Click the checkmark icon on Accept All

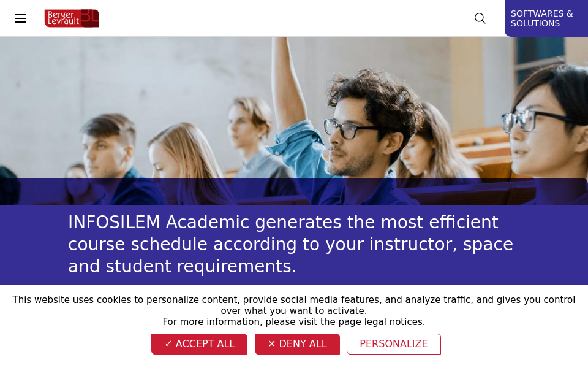point(168,344)
